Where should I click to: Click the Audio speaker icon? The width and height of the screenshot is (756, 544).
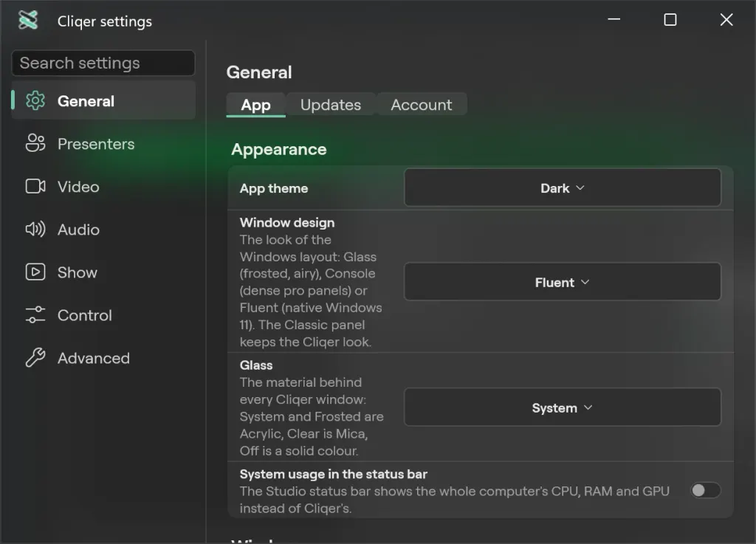point(35,229)
